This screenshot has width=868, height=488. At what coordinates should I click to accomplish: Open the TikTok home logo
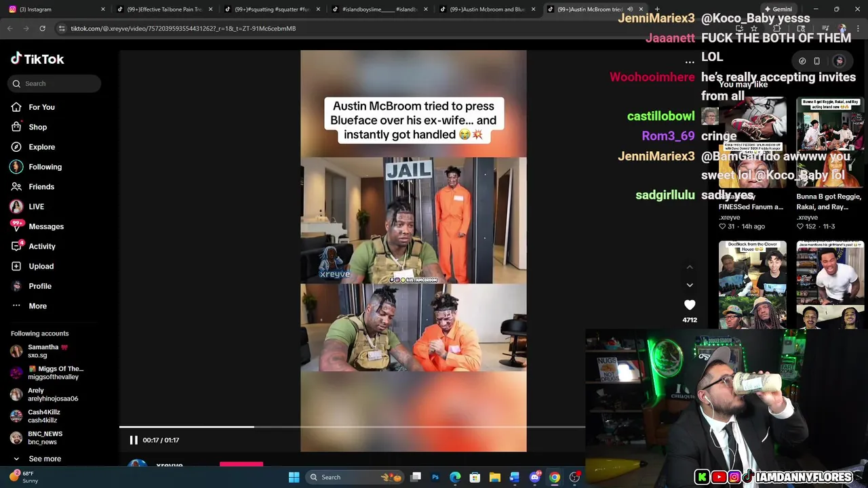[37, 59]
